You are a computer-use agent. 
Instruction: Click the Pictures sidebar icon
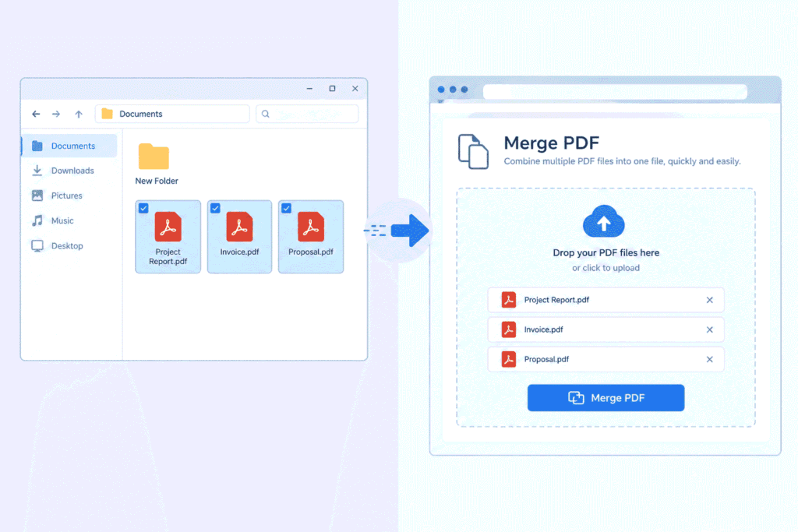(37, 196)
